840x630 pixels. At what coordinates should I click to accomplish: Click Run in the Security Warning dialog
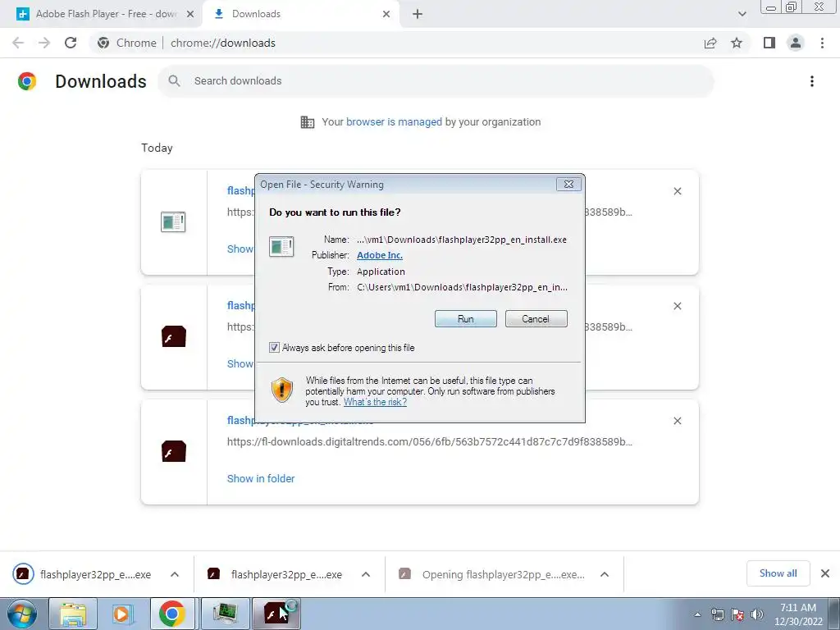coord(466,319)
